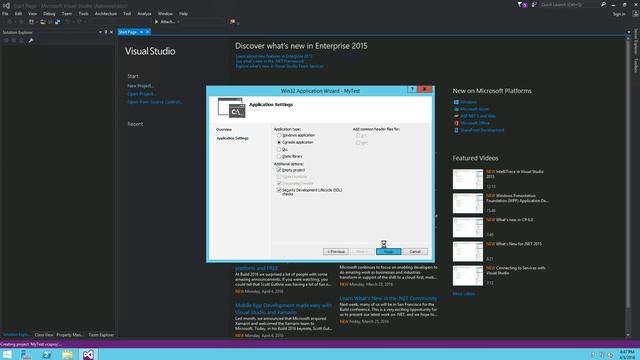The width and height of the screenshot is (640, 360).
Task: Click the Save All toolbar icon
Action: point(58,22)
